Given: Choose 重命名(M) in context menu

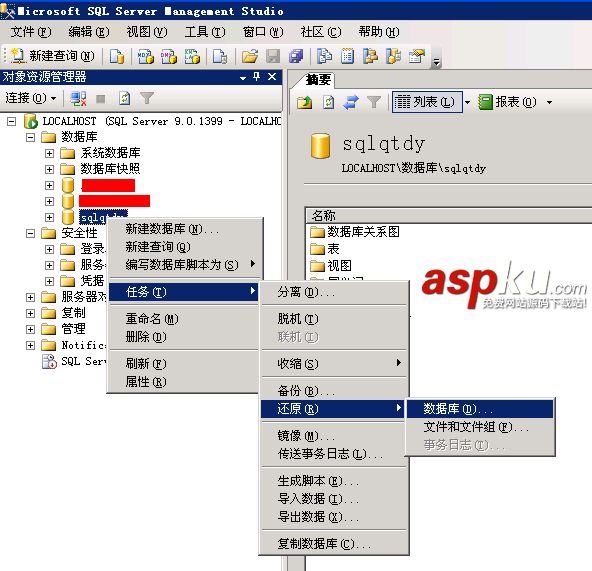Looking at the screenshot, I should pyautogui.click(x=184, y=319).
